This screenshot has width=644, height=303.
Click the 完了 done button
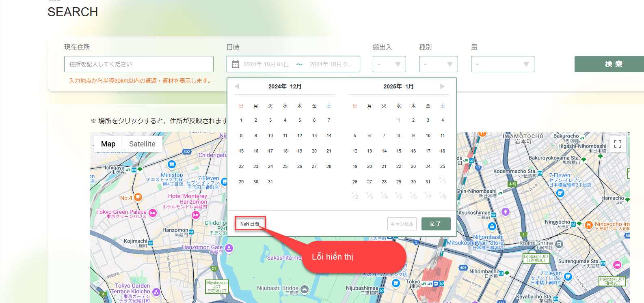[436, 224]
